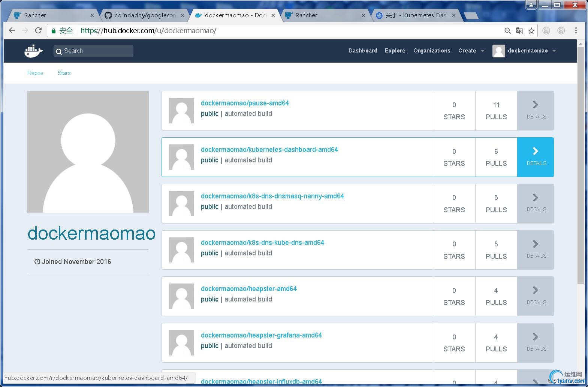The height and width of the screenshot is (387, 588).
Task: Open dockermaomao/pause-amd64 repository link
Action: click(245, 103)
